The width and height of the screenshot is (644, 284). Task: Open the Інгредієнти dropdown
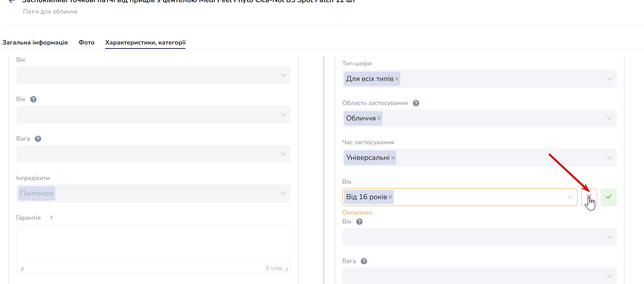click(153, 193)
